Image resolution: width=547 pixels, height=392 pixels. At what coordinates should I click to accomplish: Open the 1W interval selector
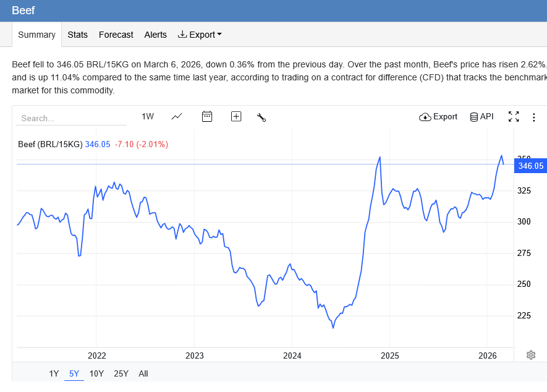tap(148, 117)
